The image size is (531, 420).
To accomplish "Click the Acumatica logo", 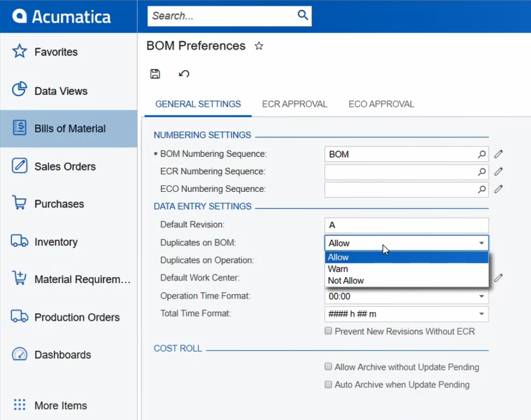I will coord(61,16).
